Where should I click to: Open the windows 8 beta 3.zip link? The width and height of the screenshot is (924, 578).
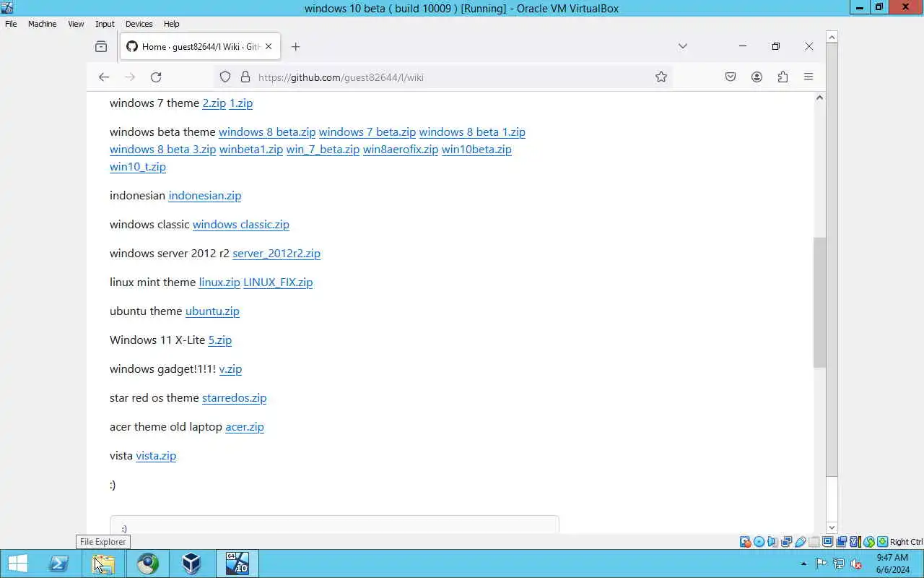(x=162, y=149)
